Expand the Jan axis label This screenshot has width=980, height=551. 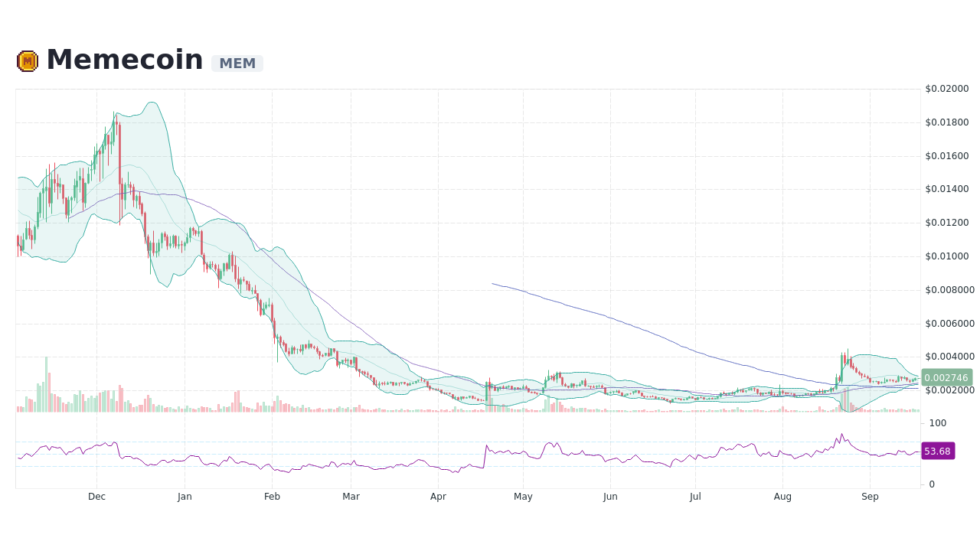click(185, 496)
